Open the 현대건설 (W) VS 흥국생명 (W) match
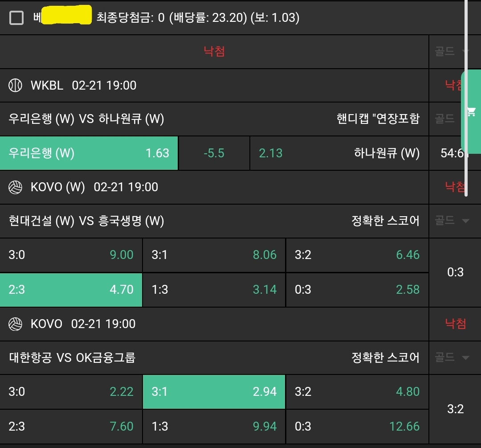This screenshot has height=448, width=481. click(x=86, y=221)
